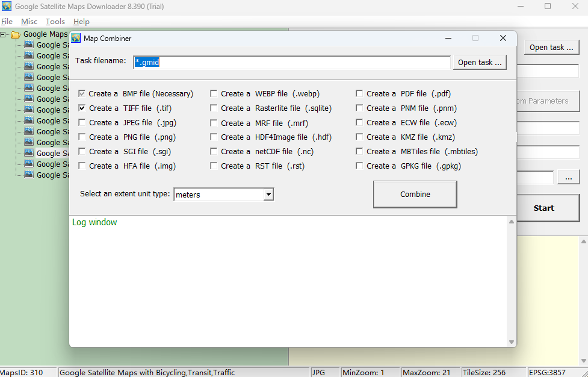Click the Google Maps folder icon in the sidebar
Image resolution: width=588 pixels, height=377 pixels.
[x=16, y=34]
